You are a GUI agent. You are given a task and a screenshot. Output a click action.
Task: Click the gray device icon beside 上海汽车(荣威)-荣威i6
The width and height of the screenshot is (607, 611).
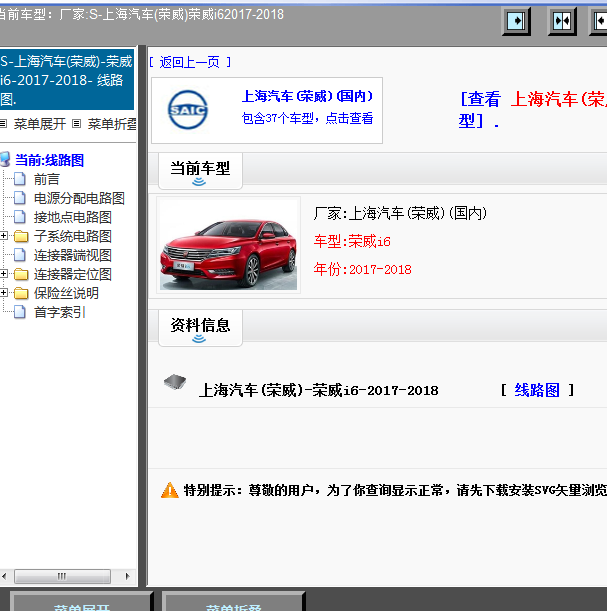[175, 382]
